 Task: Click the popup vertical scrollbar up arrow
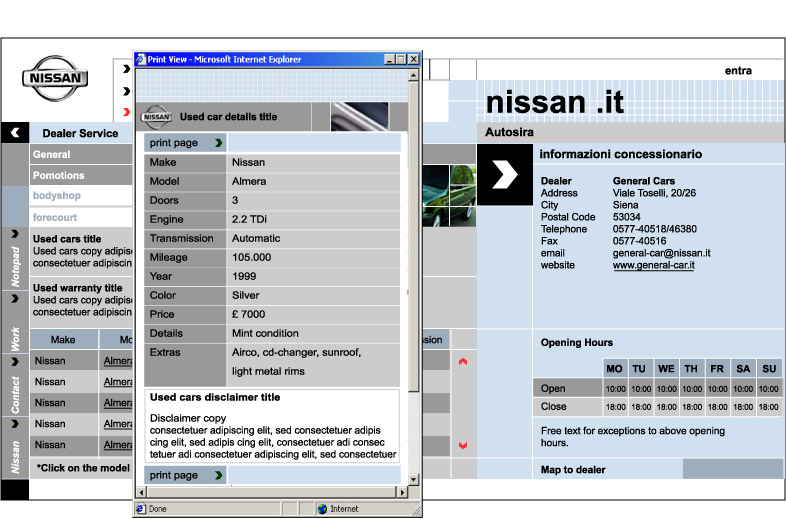[x=414, y=76]
